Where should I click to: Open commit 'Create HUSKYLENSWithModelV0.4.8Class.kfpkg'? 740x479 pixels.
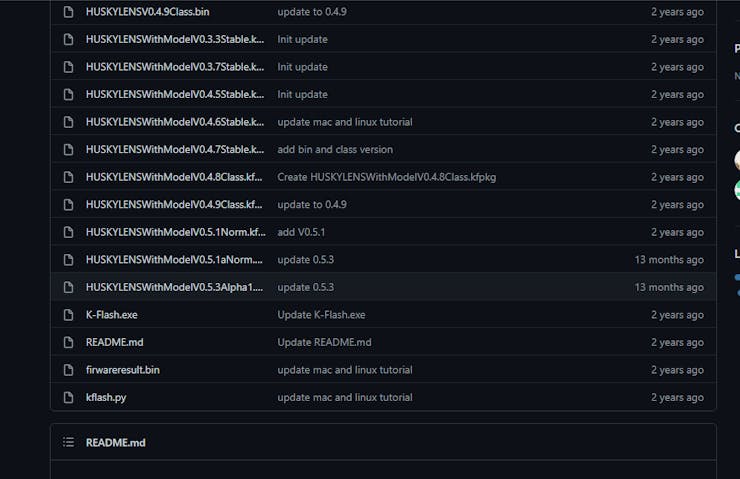click(x=386, y=177)
